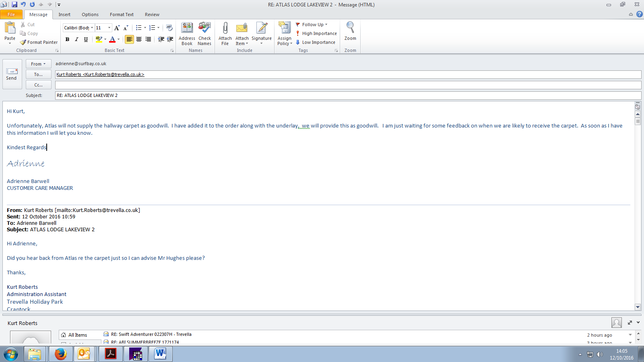Click into the Subject field
This screenshot has height=362, width=644.
point(348,95)
